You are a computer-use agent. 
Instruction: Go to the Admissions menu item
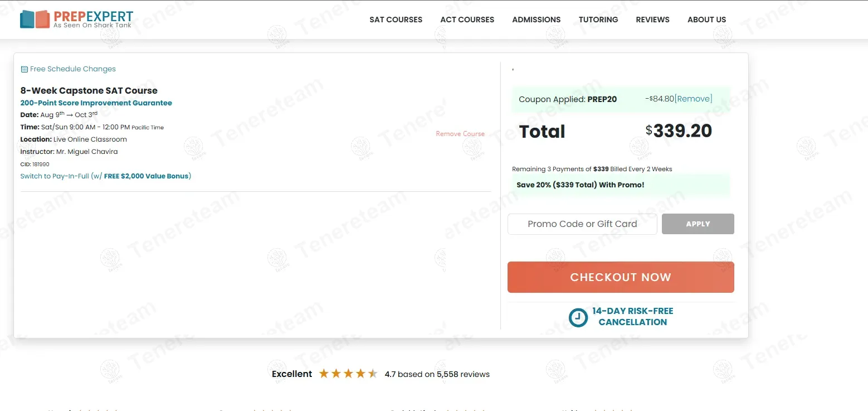tap(536, 20)
